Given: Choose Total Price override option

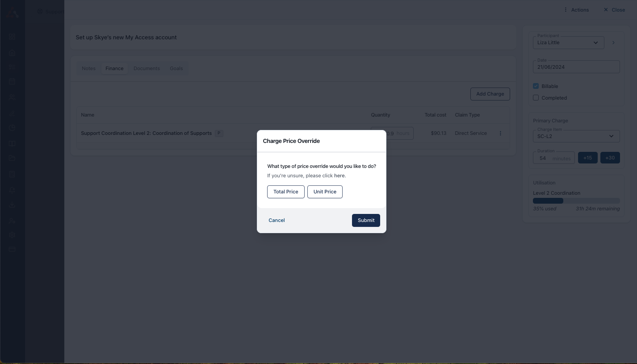Looking at the screenshot, I should [x=286, y=192].
